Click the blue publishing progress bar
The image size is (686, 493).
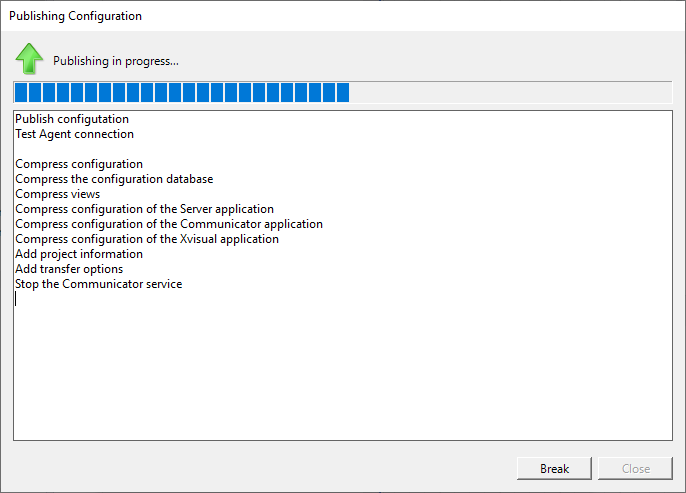pyautogui.click(x=342, y=93)
